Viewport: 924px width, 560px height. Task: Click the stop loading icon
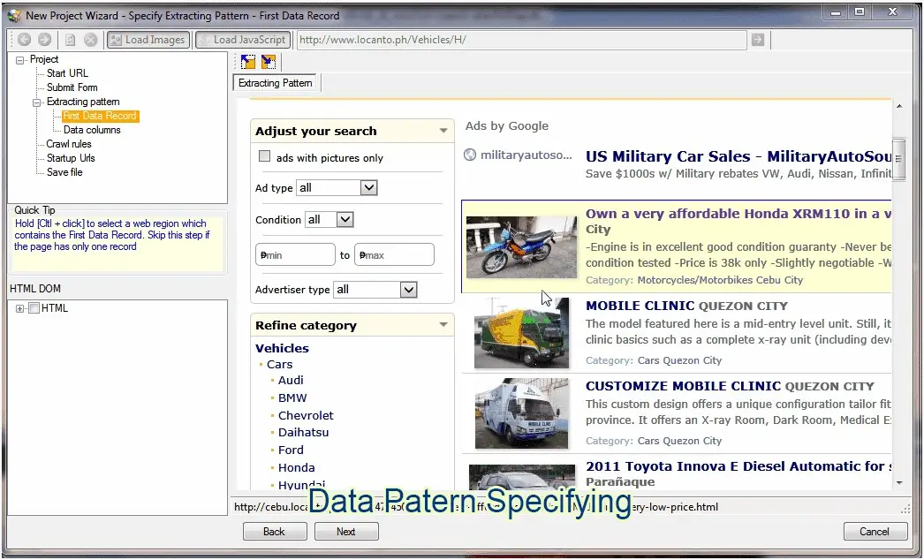91,40
